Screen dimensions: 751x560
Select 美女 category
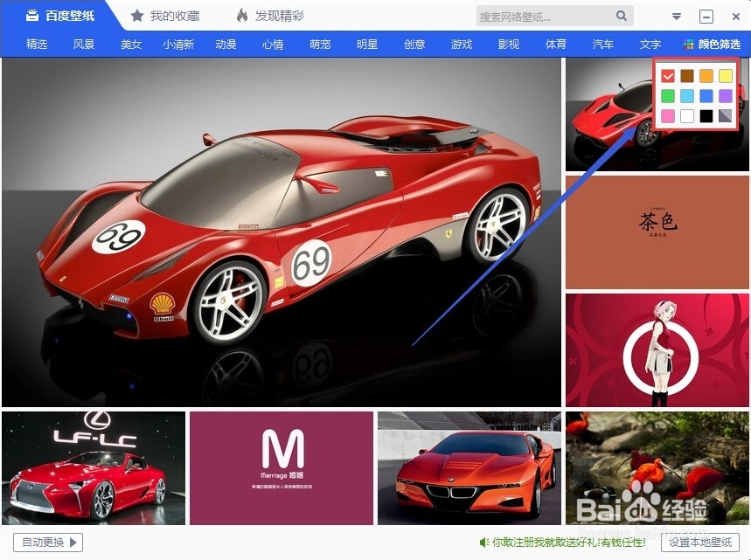131,45
